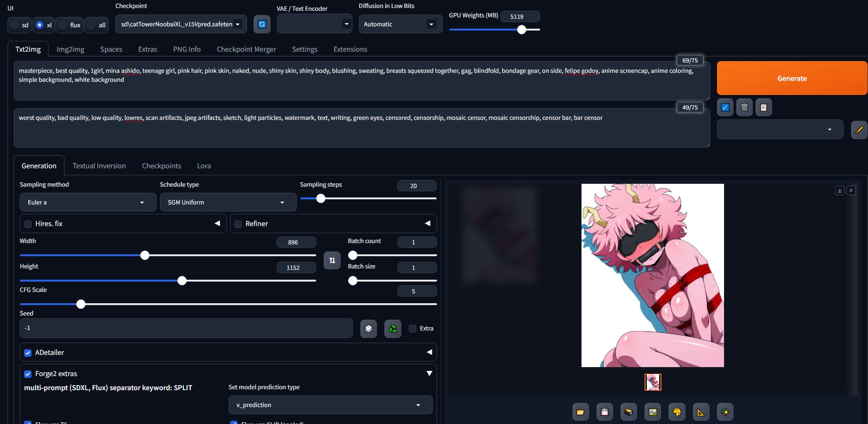
Task: Toggle the ADetailer checkbox
Action: [x=28, y=353]
